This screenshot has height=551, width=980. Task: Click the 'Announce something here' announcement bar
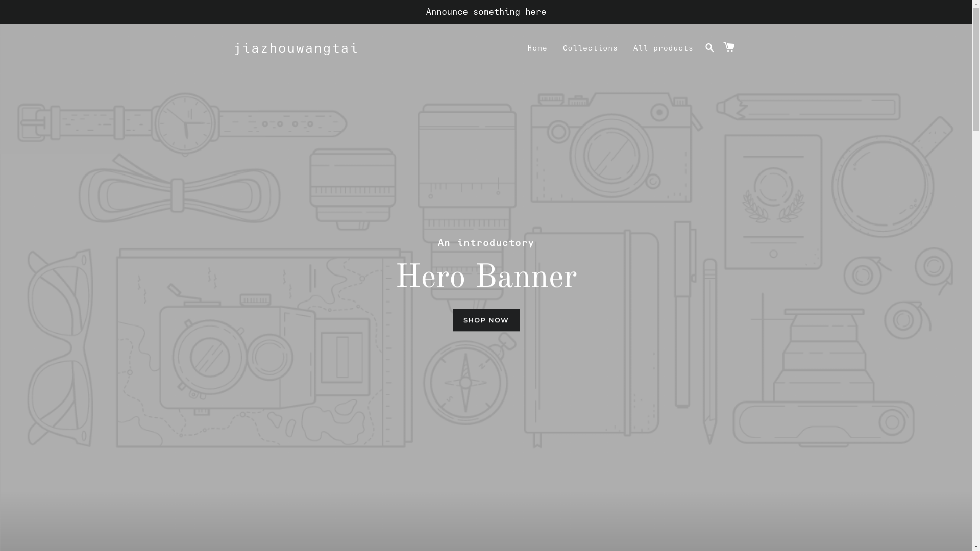click(486, 12)
